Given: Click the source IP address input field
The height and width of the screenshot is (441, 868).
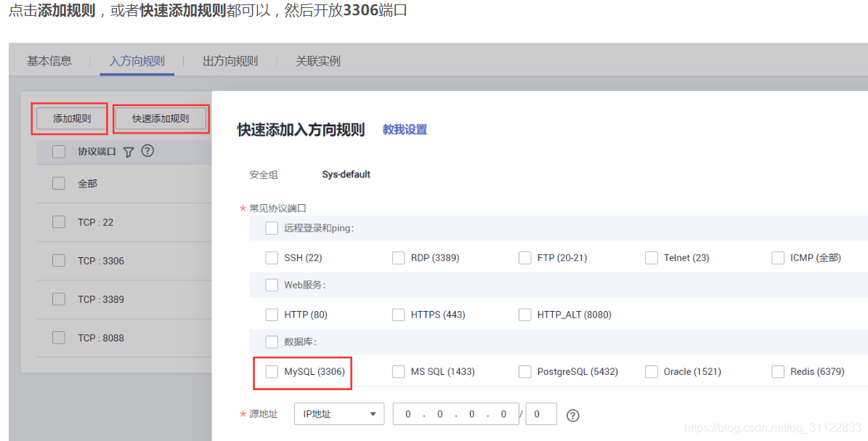Looking at the screenshot, I should (x=455, y=413).
